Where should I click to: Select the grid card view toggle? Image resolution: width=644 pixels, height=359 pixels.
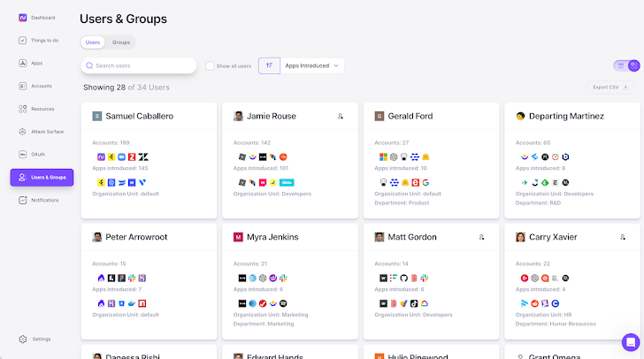633,65
